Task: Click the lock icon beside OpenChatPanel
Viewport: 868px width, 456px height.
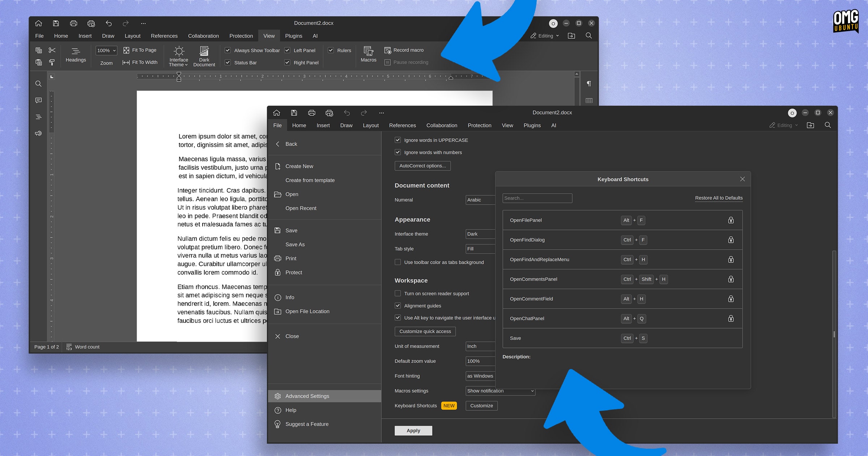Action: click(731, 318)
